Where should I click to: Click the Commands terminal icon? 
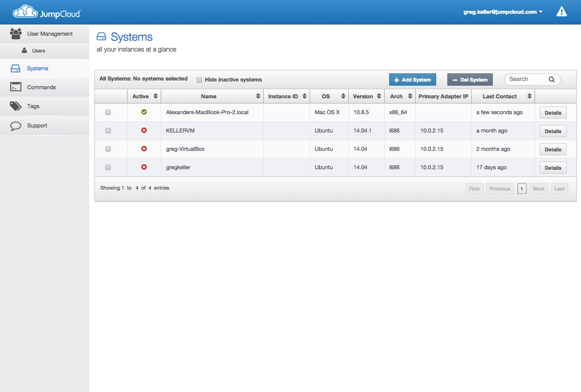coord(16,87)
